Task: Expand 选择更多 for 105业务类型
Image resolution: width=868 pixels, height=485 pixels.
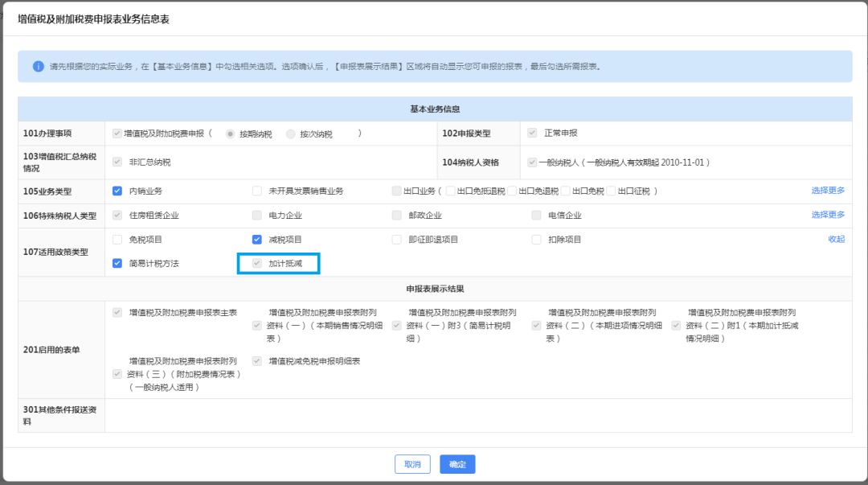Action: [x=828, y=190]
